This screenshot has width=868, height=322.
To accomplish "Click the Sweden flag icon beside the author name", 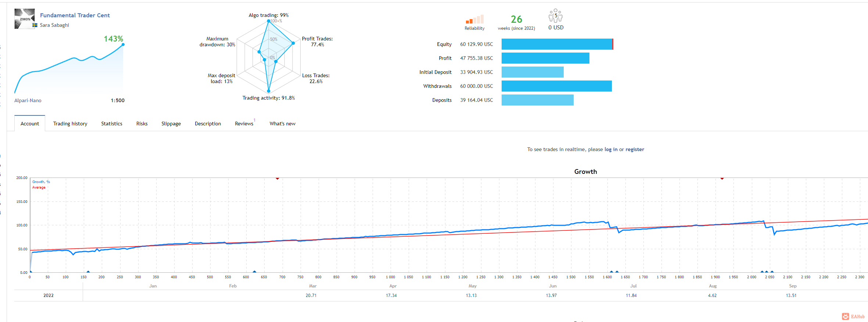I will [x=35, y=25].
